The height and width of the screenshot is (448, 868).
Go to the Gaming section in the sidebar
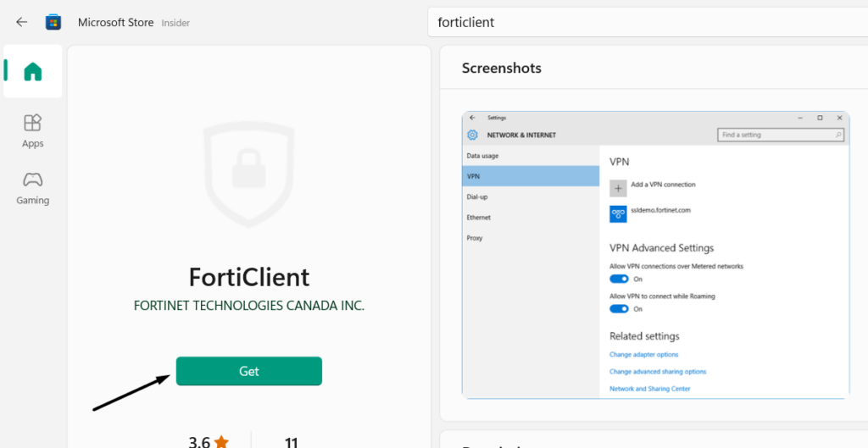click(x=33, y=188)
